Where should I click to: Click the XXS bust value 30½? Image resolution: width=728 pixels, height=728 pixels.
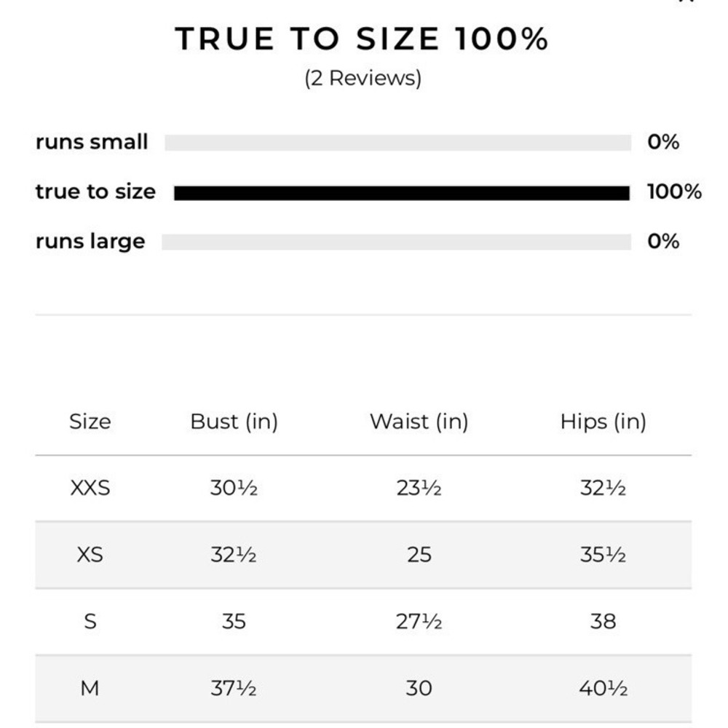pos(234,488)
